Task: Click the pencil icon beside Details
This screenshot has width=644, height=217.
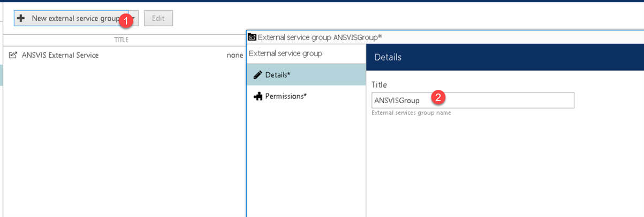Action: tap(257, 75)
